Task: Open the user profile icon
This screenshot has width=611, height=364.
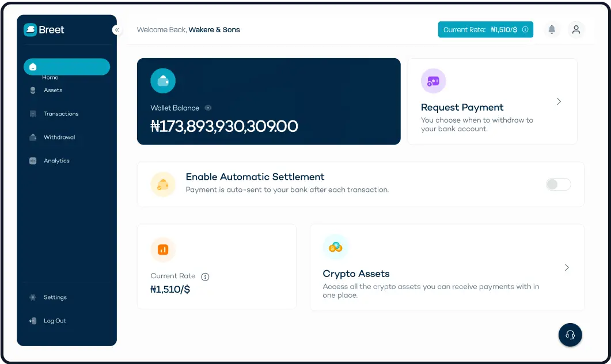Action: click(576, 30)
